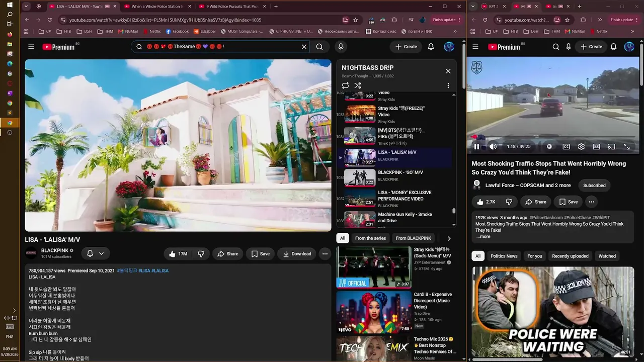Click the YouTube Premium logo in left window
644x362 pixels.
(58, 47)
